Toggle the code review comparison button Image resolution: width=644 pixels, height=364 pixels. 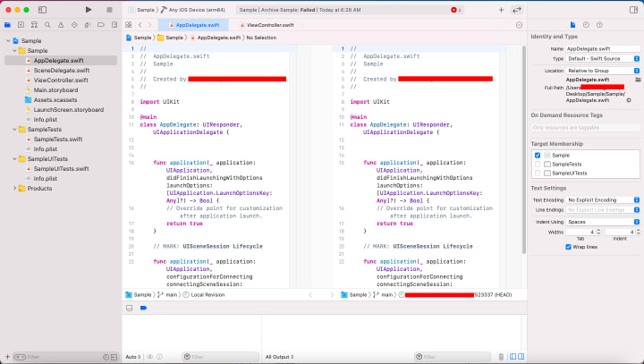517,10
